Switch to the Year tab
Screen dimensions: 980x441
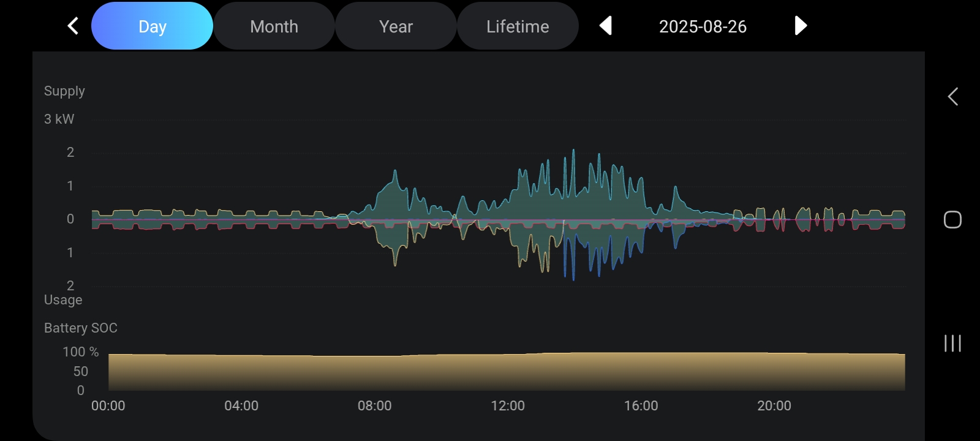396,26
